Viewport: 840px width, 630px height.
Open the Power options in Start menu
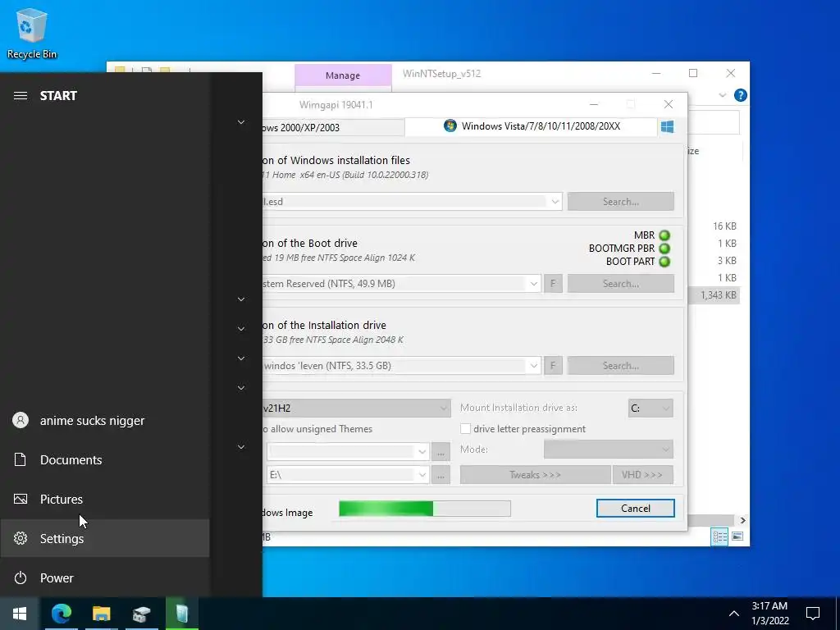(104, 577)
